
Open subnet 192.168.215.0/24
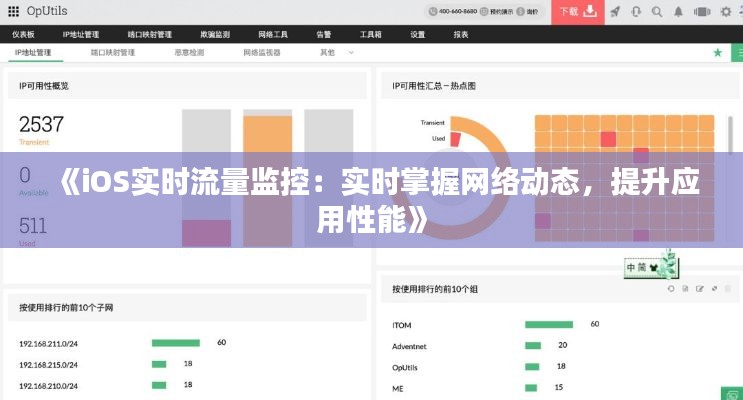(x=48, y=365)
